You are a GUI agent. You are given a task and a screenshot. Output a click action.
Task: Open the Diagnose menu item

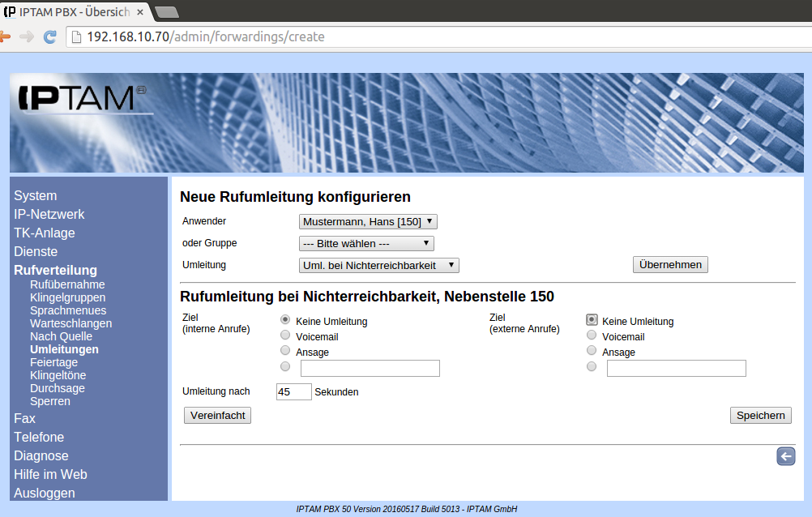pyautogui.click(x=41, y=455)
